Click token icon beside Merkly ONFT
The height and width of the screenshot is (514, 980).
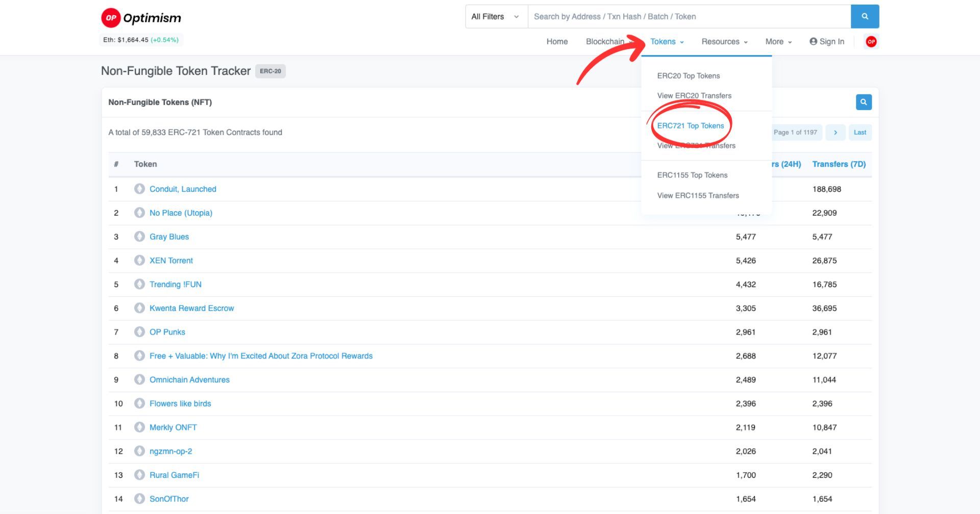[139, 427]
